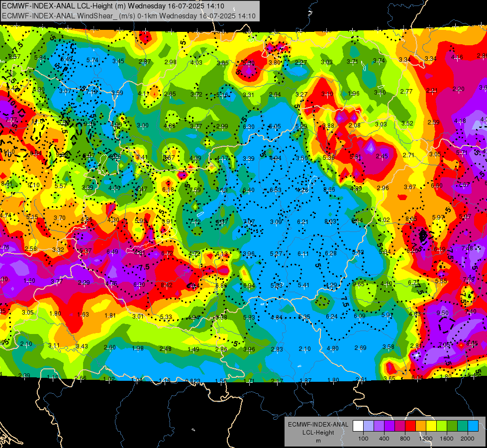The height and width of the screenshot is (448, 487).
Task: Click the shear value 8.66
Action: click(329, 189)
